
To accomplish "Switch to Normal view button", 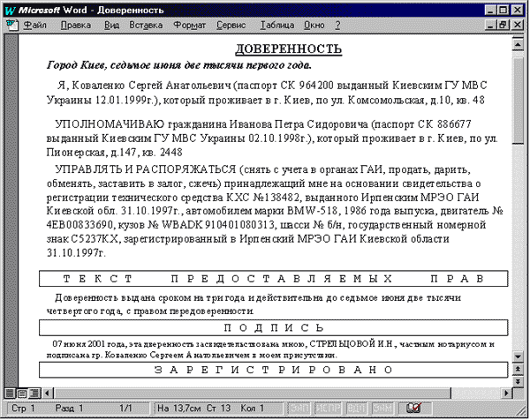I will (x=10, y=394).
